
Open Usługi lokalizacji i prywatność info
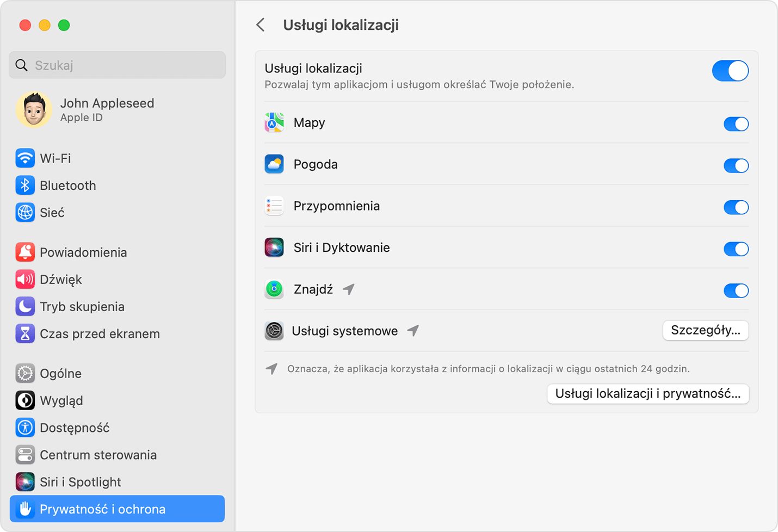click(648, 394)
